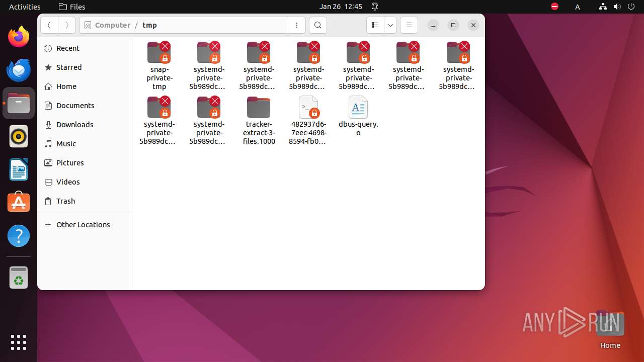Select the snap-private-tmp folder
Viewport: 644px width, 362px height.
[159, 66]
